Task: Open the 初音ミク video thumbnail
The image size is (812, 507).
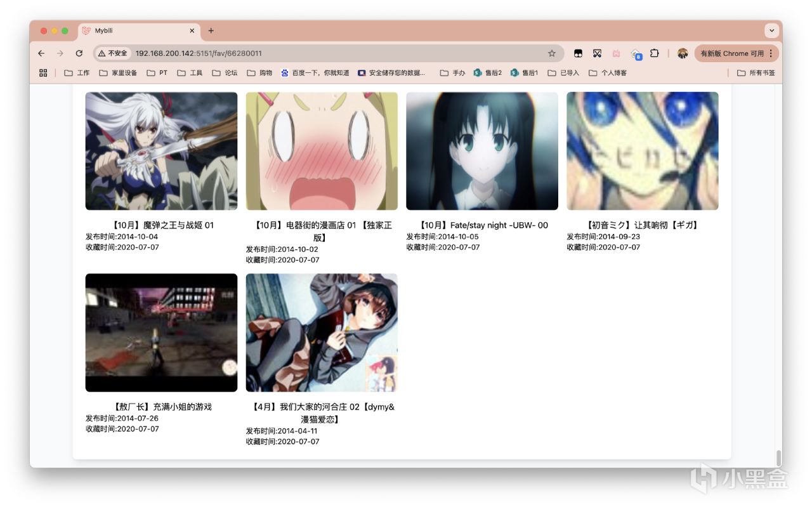Action: click(x=643, y=151)
